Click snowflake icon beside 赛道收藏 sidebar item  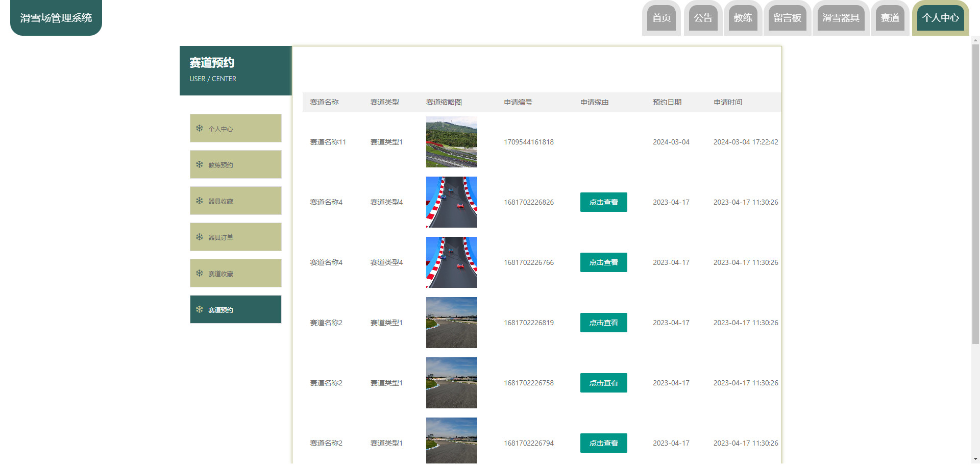tap(199, 273)
